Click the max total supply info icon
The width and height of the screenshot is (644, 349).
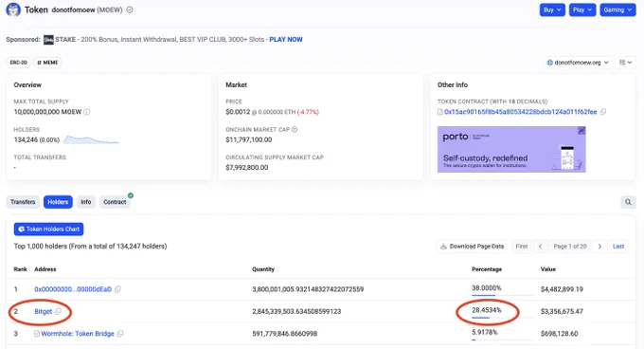pos(87,112)
